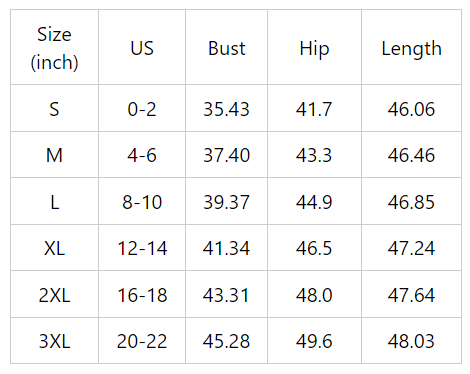Select the L size cell

pyautogui.click(x=54, y=201)
